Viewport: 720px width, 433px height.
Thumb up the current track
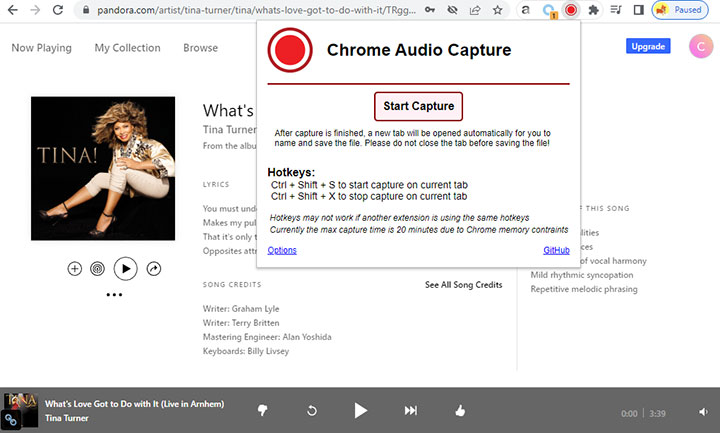[460, 410]
